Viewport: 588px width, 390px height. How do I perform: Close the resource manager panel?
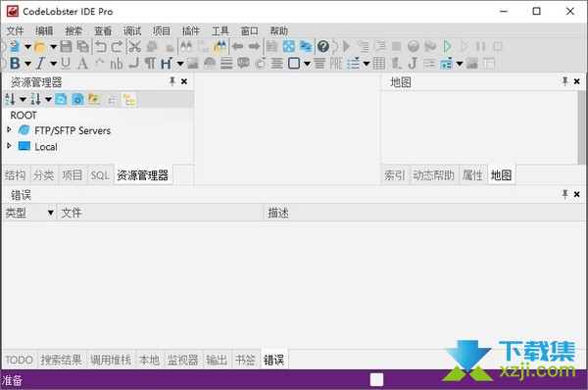coord(184,81)
